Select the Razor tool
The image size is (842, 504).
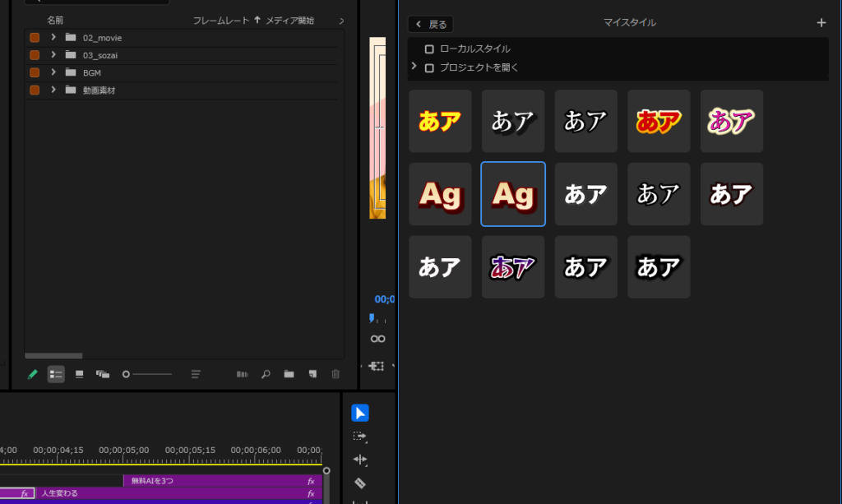(x=360, y=483)
